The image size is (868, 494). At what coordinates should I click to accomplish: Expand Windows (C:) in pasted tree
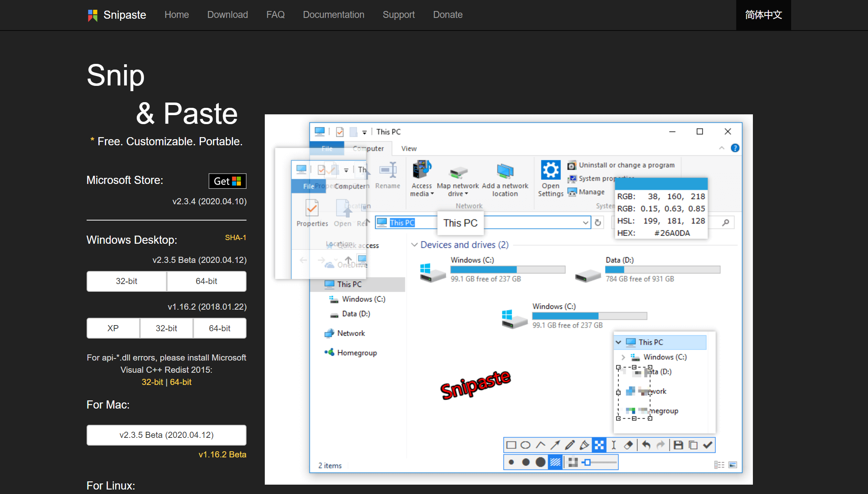point(623,357)
